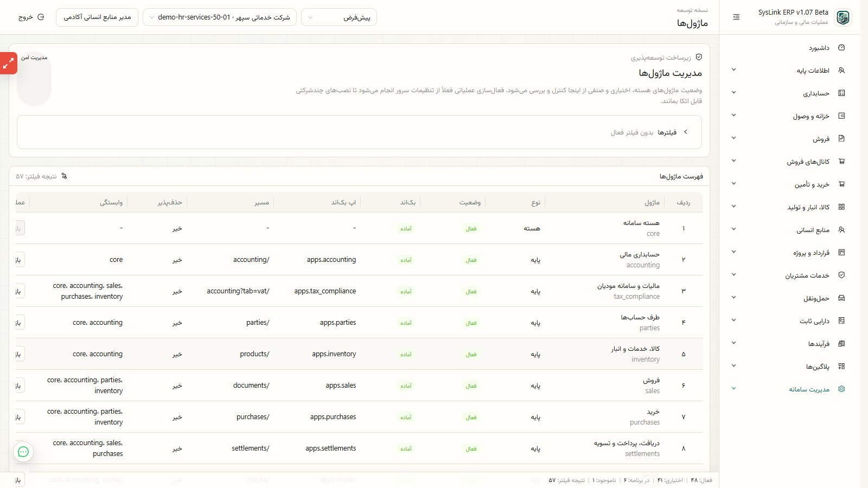Expand the خزانه و وصول submenu chevron

[x=733, y=115]
